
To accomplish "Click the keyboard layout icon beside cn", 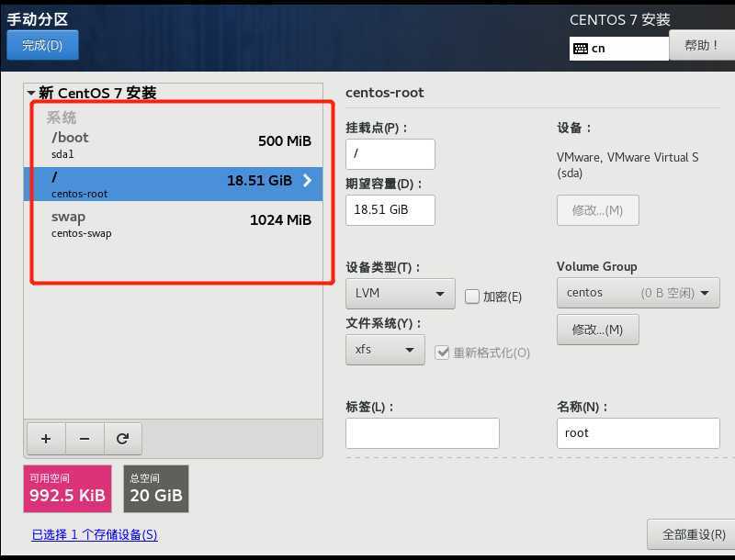I will pos(581,49).
